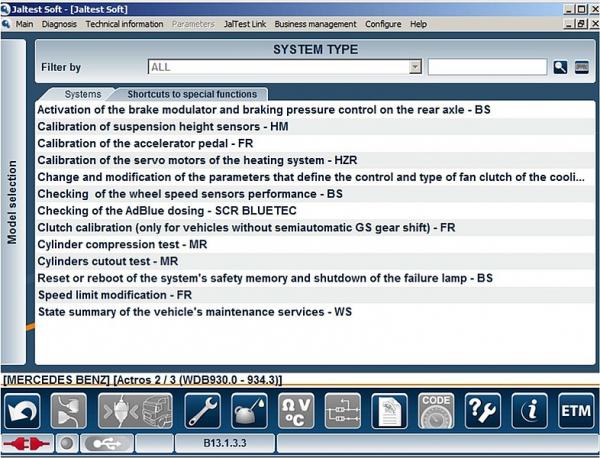Viewport: 600px width, 458px height.
Task: Select Calibration of suspension height sensors - HM
Action: point(315,127)
